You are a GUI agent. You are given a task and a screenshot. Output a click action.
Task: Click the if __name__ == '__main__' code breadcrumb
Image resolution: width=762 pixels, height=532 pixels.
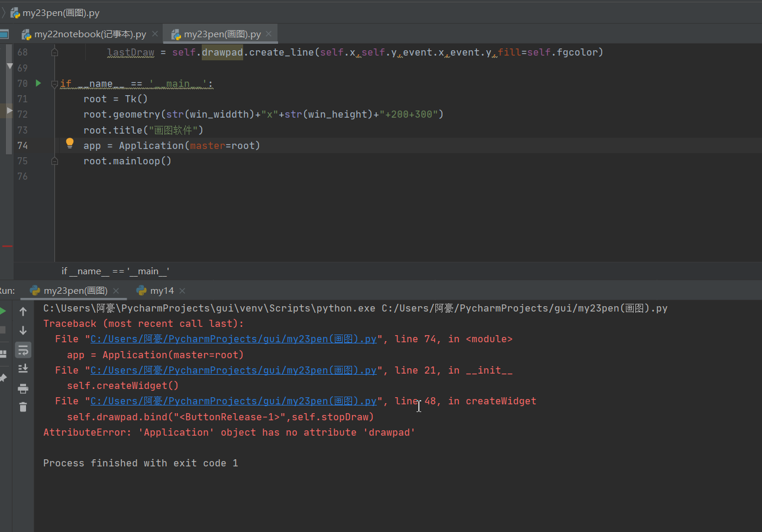115,271
